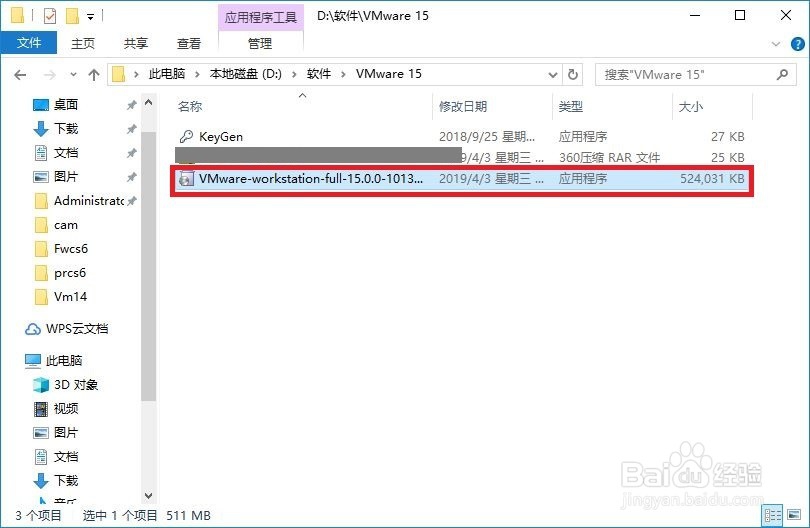Go up one folder level
This screenshot has height=528, width=810.
[x=94, y=75]
